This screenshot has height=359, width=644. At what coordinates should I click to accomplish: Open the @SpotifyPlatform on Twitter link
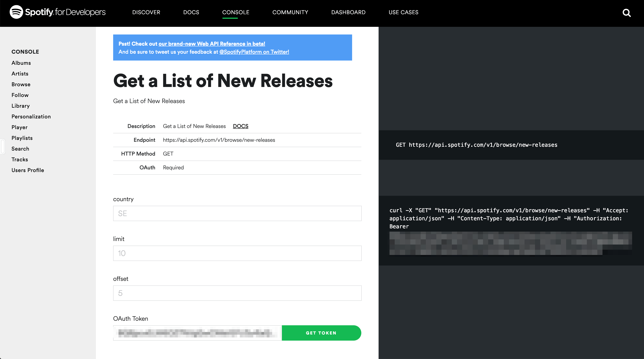tap(254, 52)
